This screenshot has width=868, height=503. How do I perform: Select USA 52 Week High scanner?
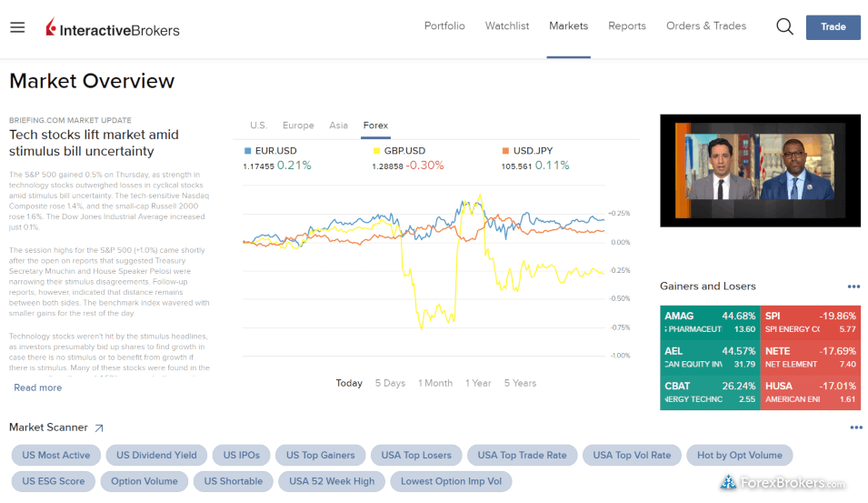pos(332,481)
